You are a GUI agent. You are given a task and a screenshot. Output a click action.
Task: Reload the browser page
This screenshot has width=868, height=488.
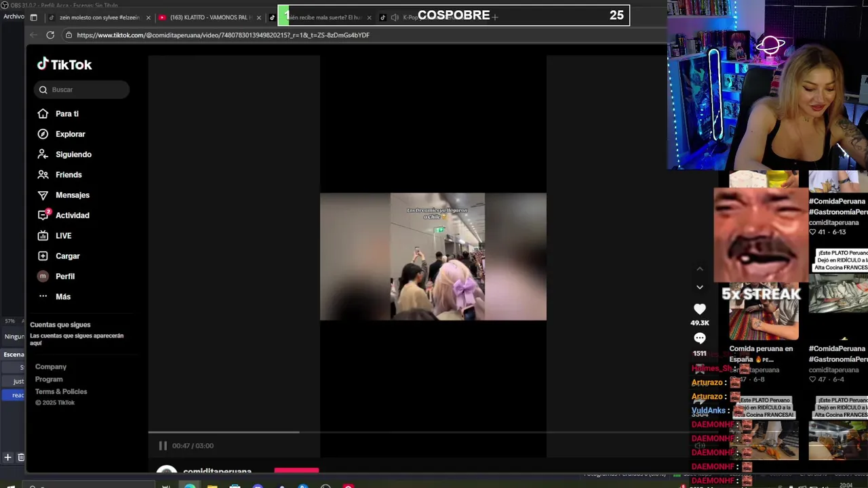coord(50,35)
